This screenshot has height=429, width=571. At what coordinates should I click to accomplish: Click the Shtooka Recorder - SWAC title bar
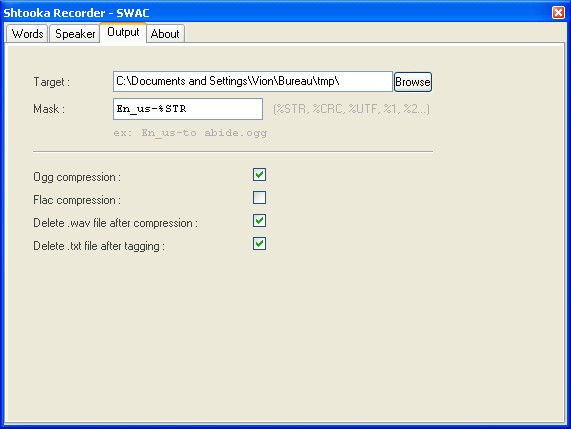(277, 13)
